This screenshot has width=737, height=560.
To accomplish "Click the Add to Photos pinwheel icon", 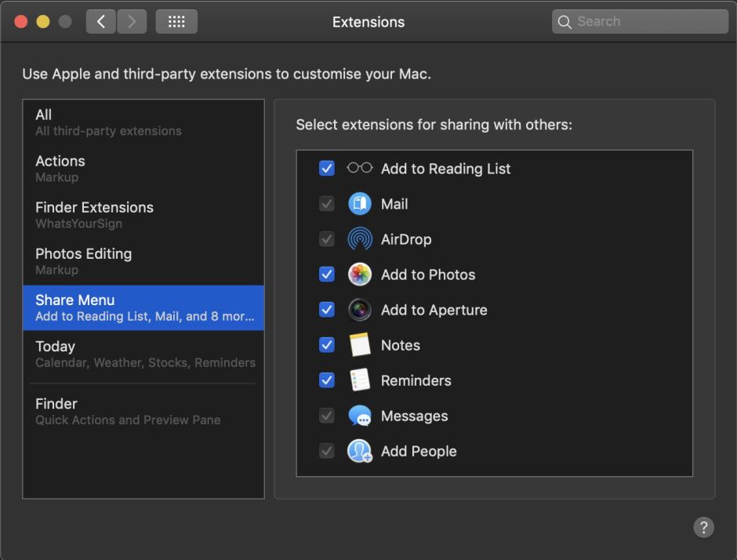I will (359, 274).
